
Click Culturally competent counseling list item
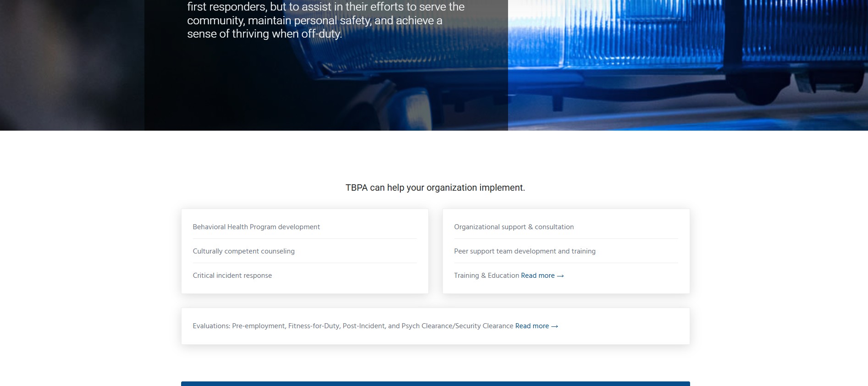(243, 251)
